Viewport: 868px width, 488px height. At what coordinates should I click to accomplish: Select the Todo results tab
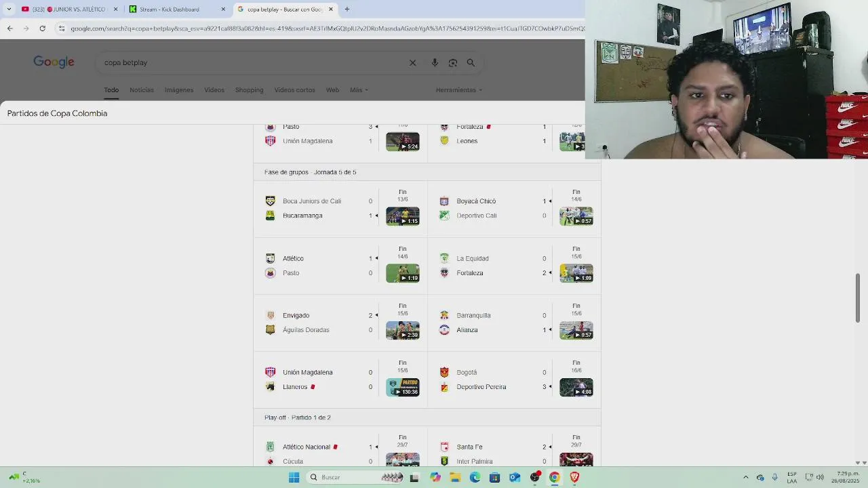tap(111, 89)
